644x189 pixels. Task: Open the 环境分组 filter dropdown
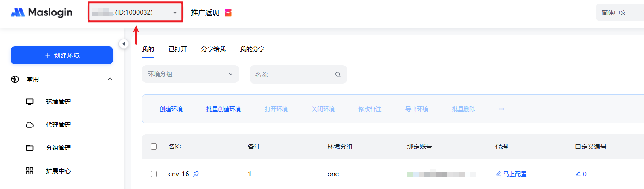[191, 74]
